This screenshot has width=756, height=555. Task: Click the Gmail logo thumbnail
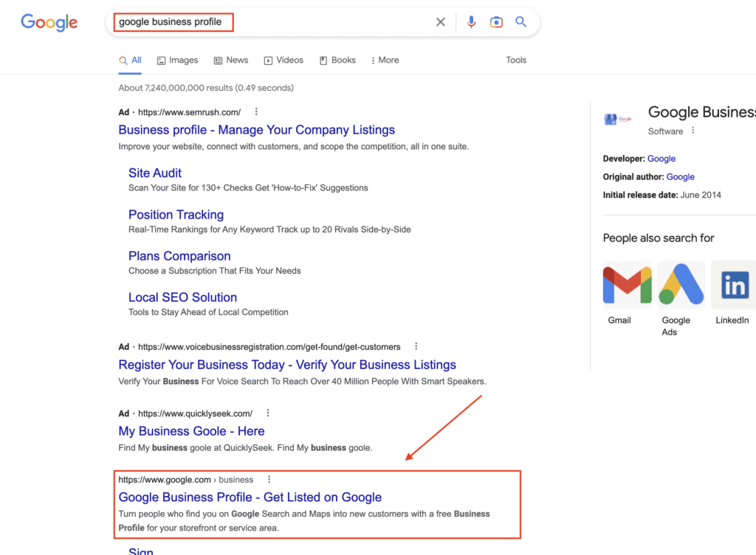(627, 285)
